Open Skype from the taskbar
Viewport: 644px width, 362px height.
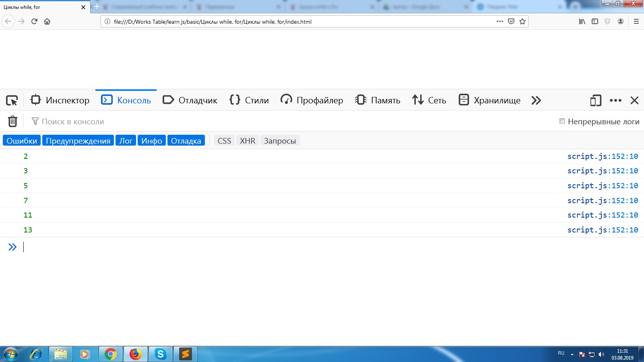161,354
